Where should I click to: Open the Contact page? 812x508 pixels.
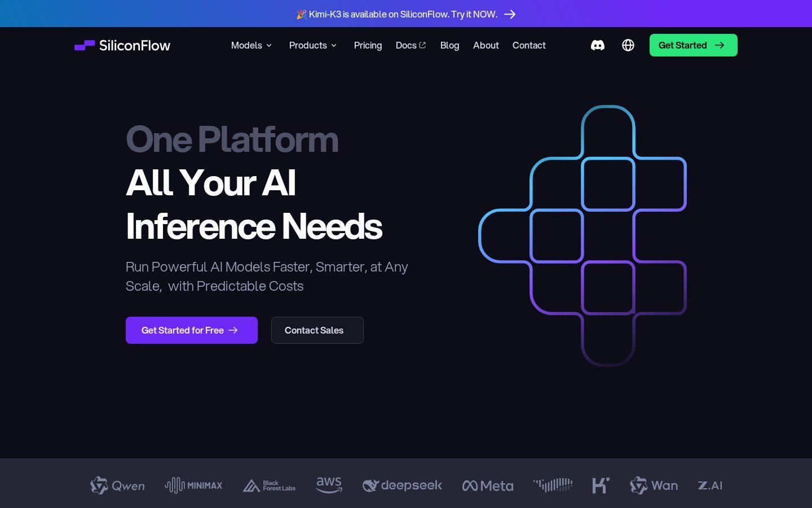point(529,45)
